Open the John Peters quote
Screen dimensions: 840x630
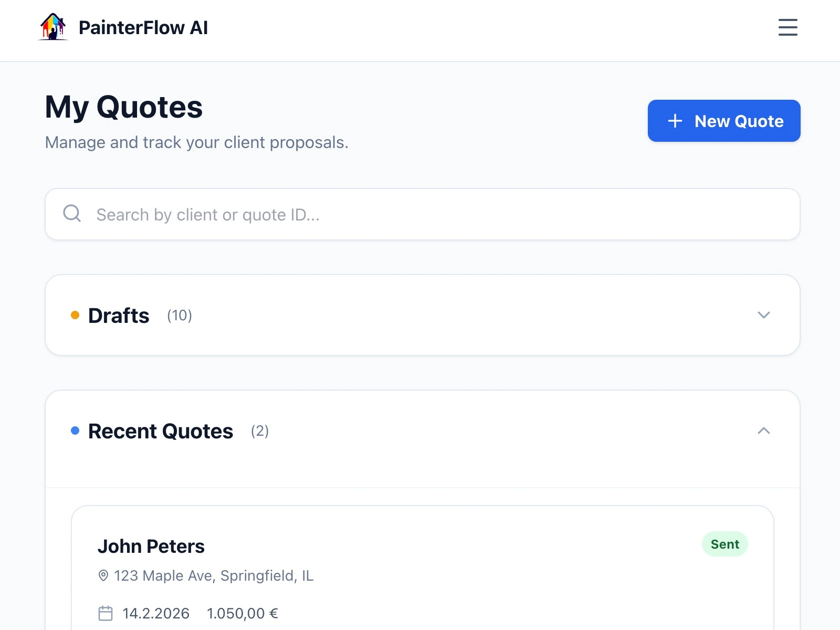click(151, 547)
